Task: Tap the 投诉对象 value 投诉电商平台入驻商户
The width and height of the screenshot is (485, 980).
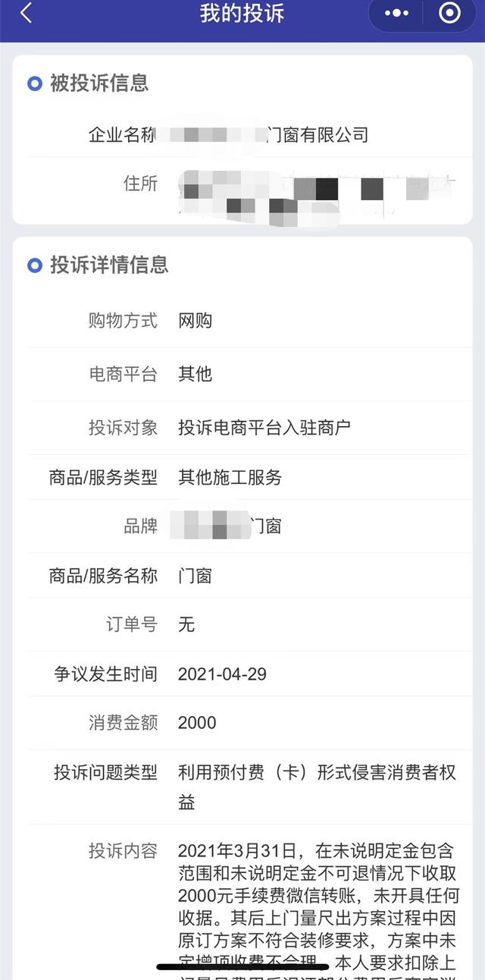Action: (264, 428)
